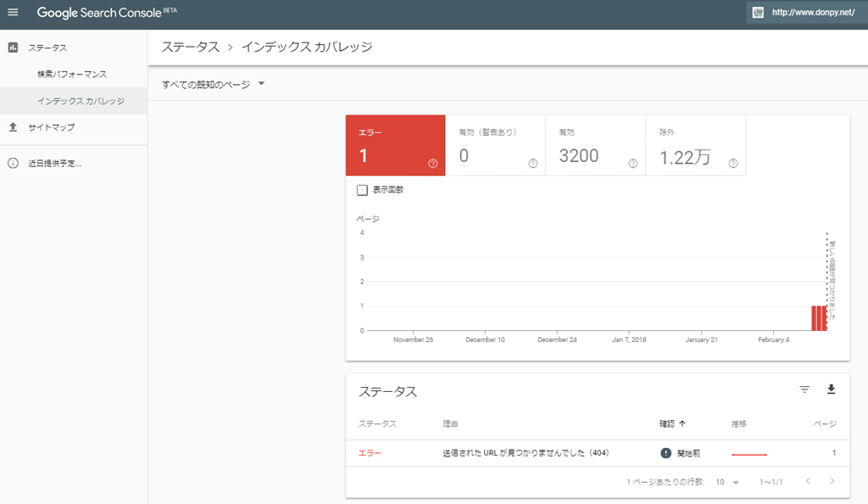The image size is (868, 504).
Task: Expand the すべての既知のページ dropdown
Action: point(213,84)
